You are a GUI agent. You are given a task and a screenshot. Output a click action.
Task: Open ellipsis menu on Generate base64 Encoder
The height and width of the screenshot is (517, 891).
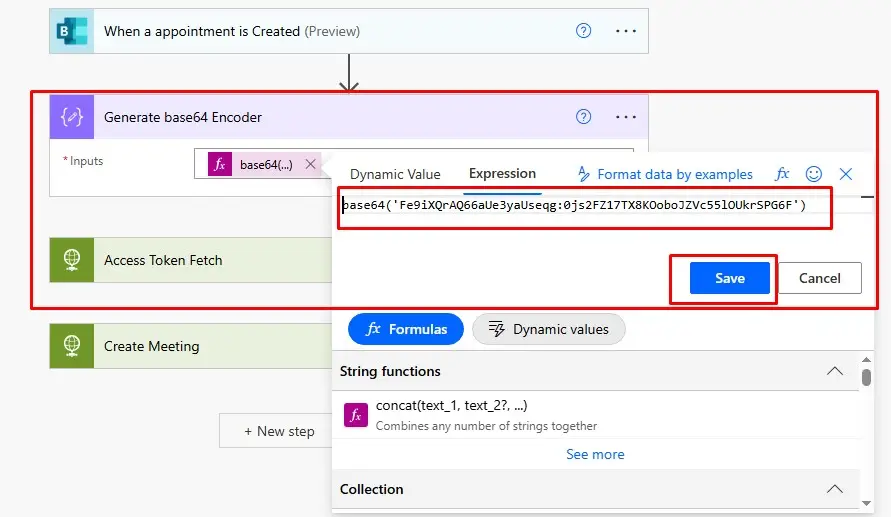pos(626,117)
